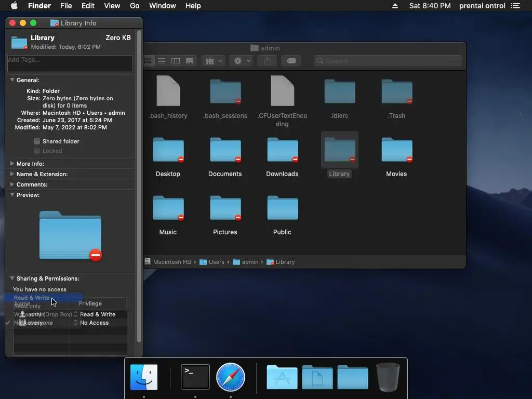Switch admin window to list view

click(162, 61)
